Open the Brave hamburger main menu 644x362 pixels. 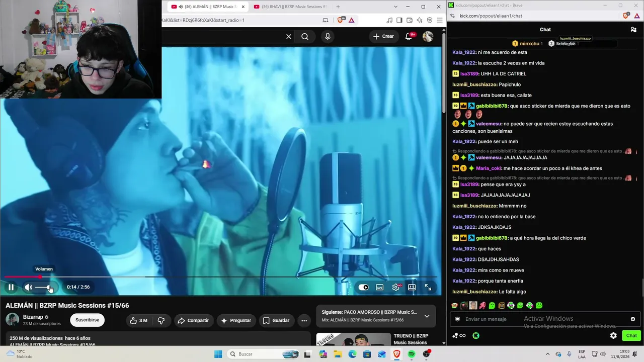(x=440, y=20)
